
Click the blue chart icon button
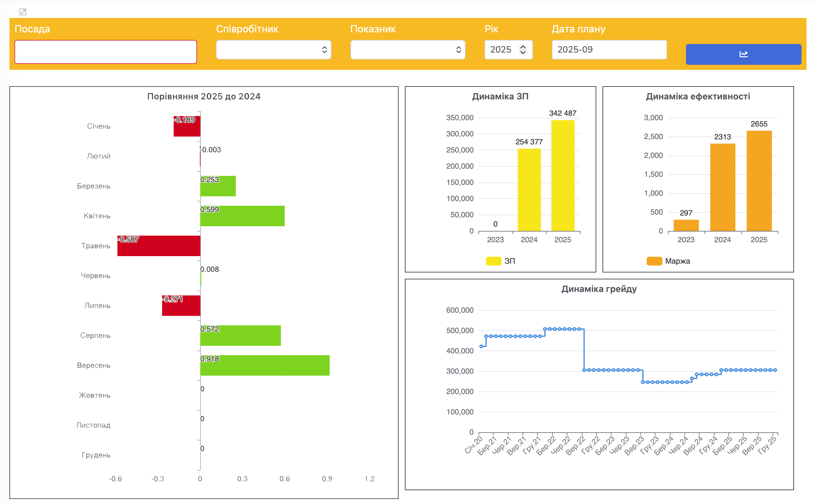[743, 54]
